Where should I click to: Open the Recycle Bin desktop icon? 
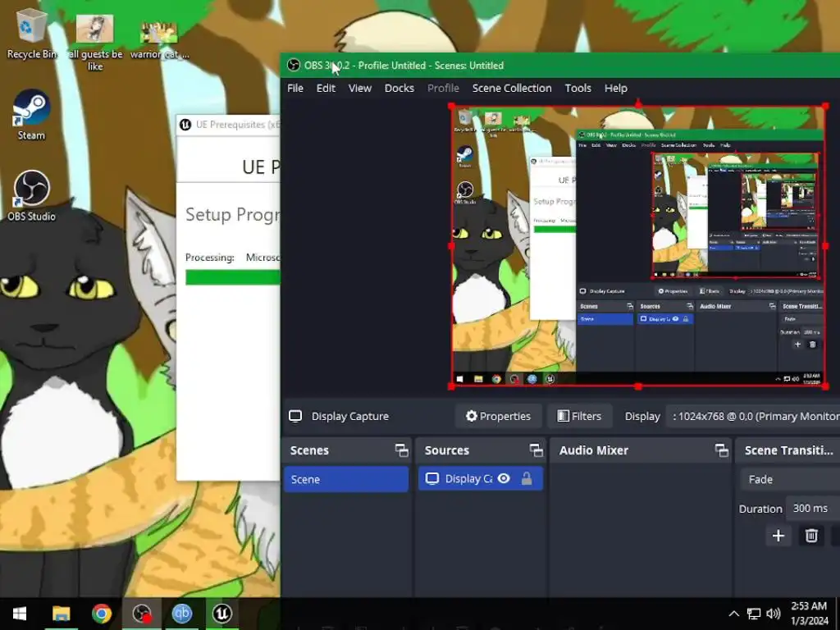(31, 34)
